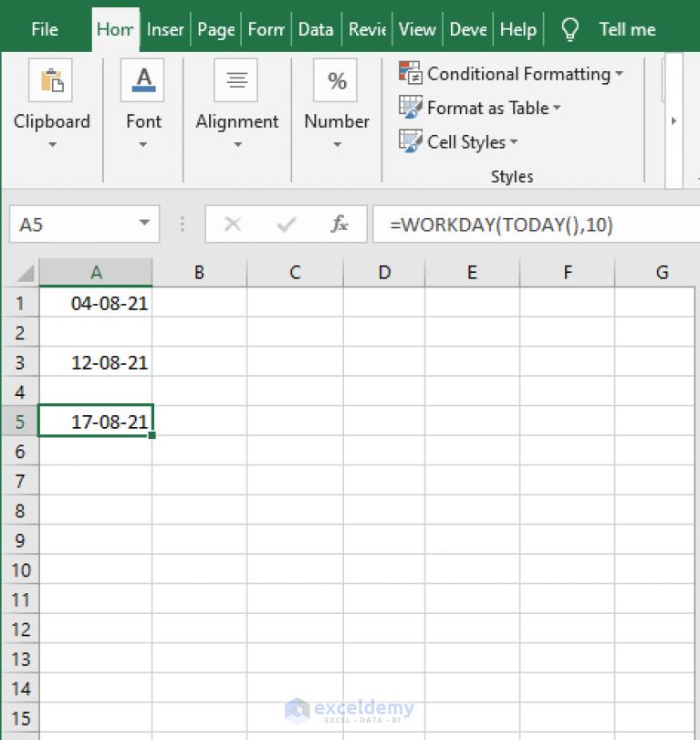
Task: Select row 12 header
Action: [20, 629]
